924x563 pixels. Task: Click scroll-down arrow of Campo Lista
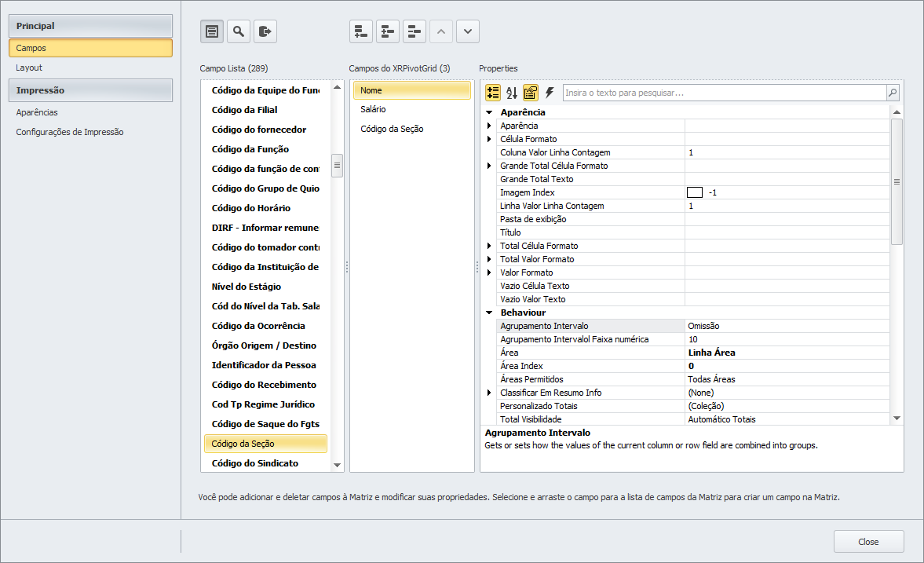point(337,465)
